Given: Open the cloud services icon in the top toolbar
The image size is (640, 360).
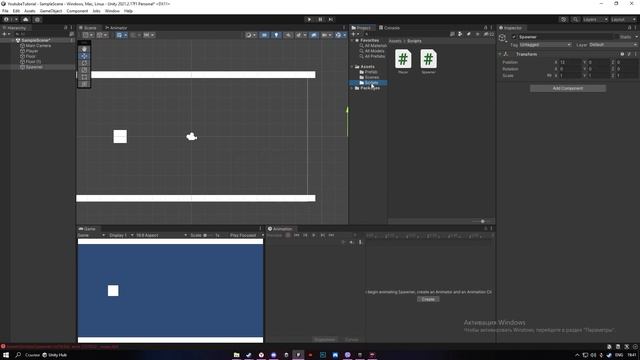Looking at the screenshot, I should pyautogui.click(x=26, y=19).
